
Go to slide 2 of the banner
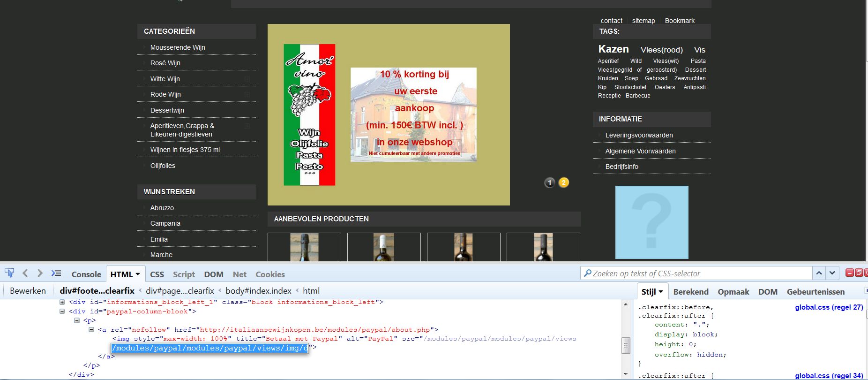(564, 182)
